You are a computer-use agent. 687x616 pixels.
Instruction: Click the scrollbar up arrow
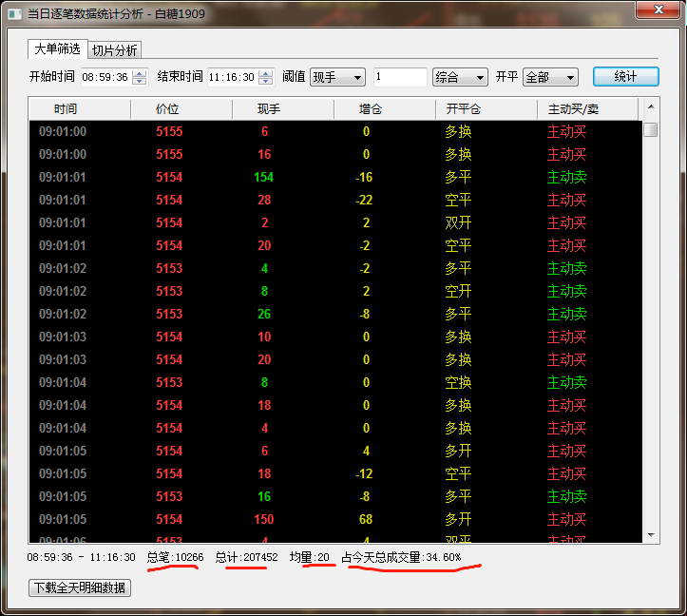651,108
